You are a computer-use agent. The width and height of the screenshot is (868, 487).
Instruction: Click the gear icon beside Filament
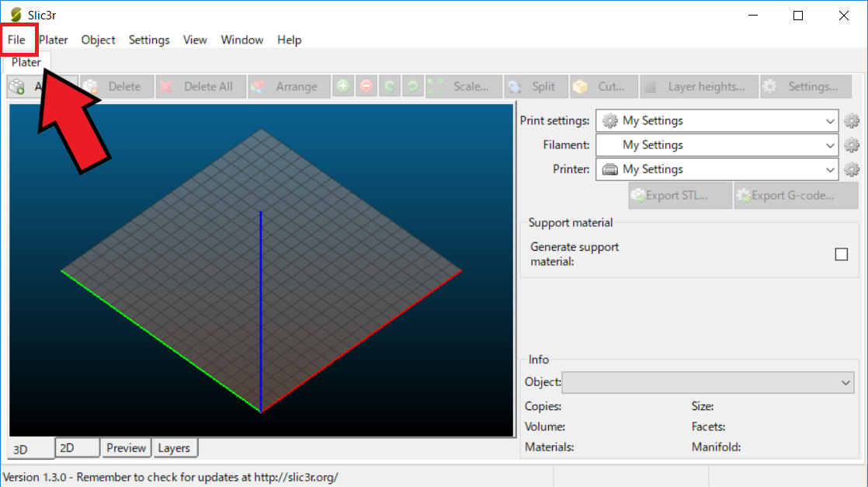tap(852, 145)
